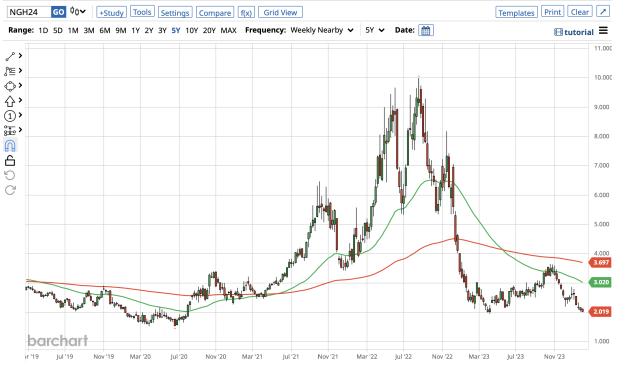This screenshot has height=374, width=625.
Task: Open the Templates menu
Action: point(516,12)
